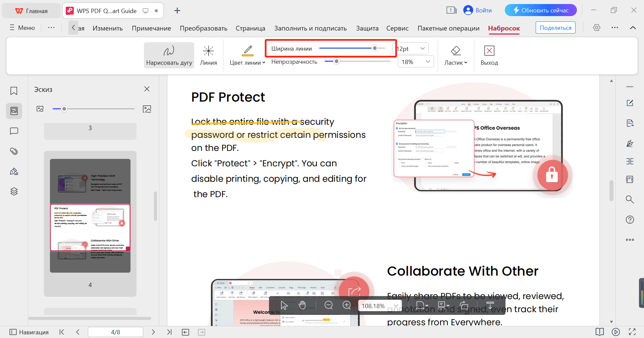Open document search from the right sidebar
Image resolution: width=644 pixels, height=338 pixels.
click(630, 199)
